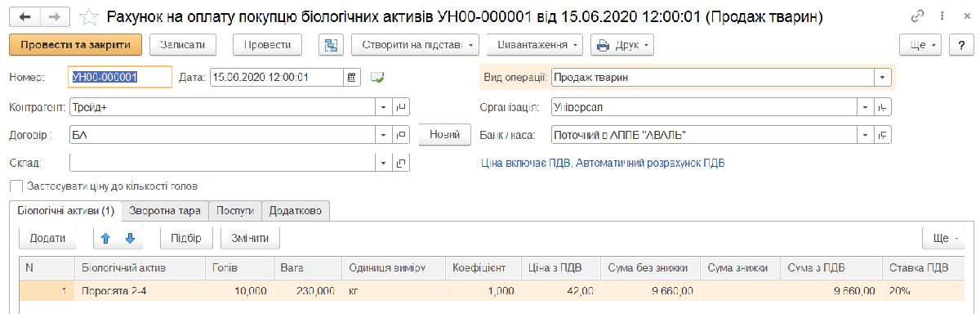Click Сума знижки column header
The height and width of the screenshot is (314, 980).
coord(740,267)
